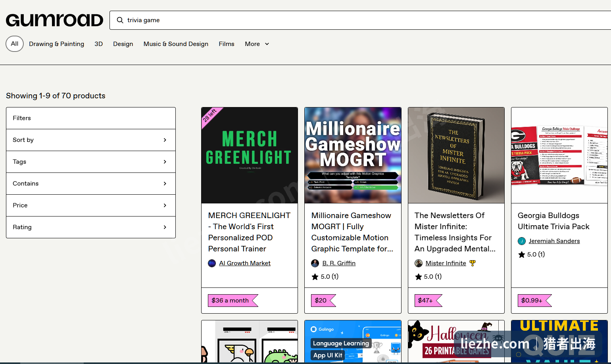Expand the Contains filter
This screenshot has height=364, width=611.
(x=91, y=184)
